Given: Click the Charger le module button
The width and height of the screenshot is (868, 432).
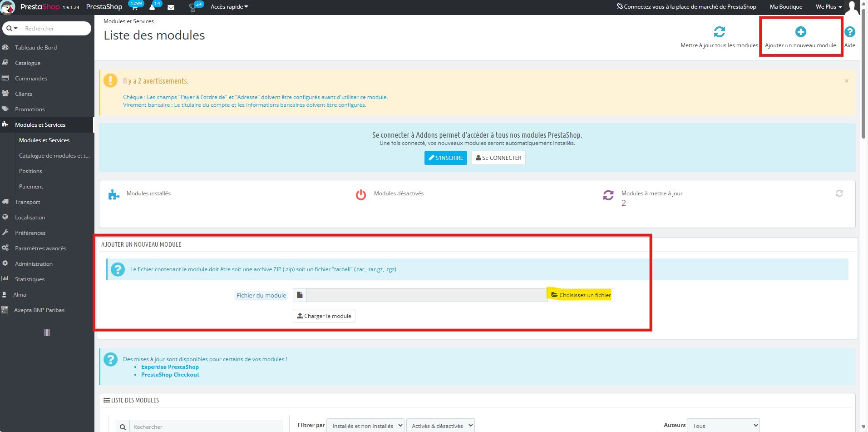Looking at the screenshot, I should [x=324, y=316].
